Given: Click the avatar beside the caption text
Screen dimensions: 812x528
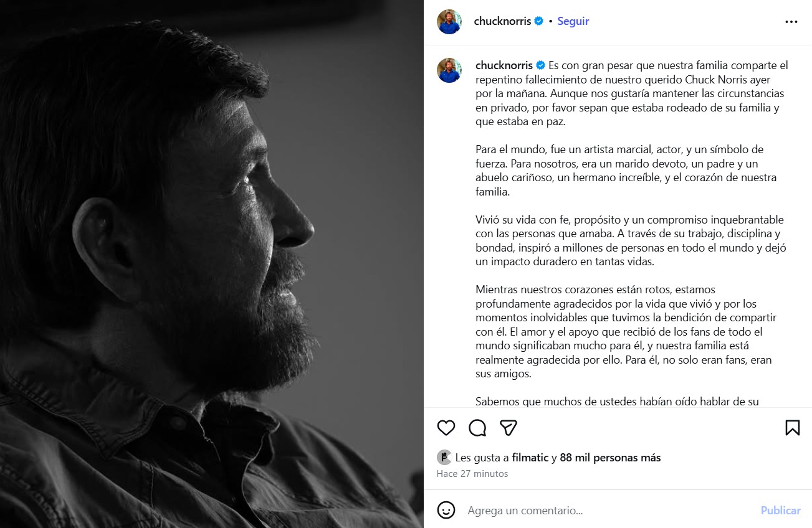Looking at the screenshot, I should [449, 70].
